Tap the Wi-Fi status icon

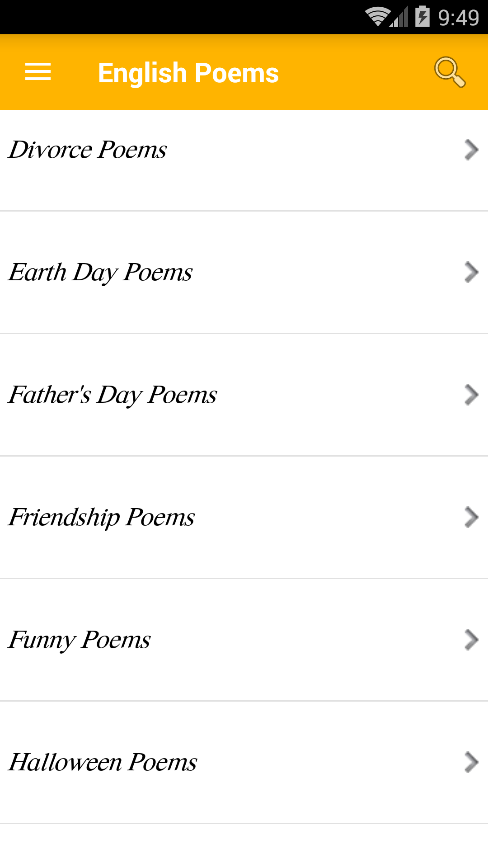click(377, 17)
